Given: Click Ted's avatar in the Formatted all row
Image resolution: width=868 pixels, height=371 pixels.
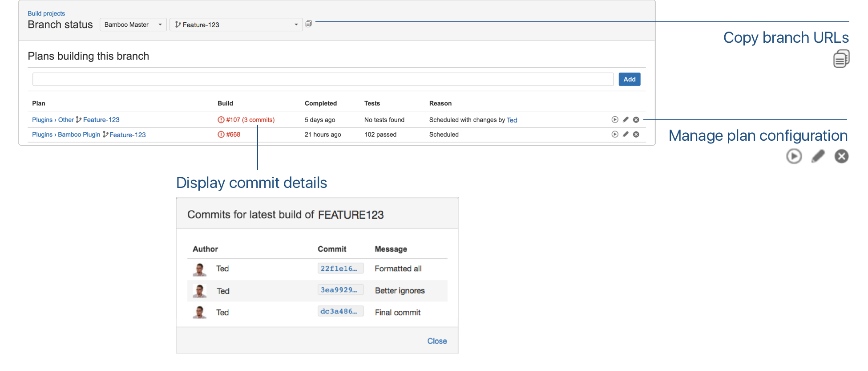Looking at the screenshot, I should 200,269.
